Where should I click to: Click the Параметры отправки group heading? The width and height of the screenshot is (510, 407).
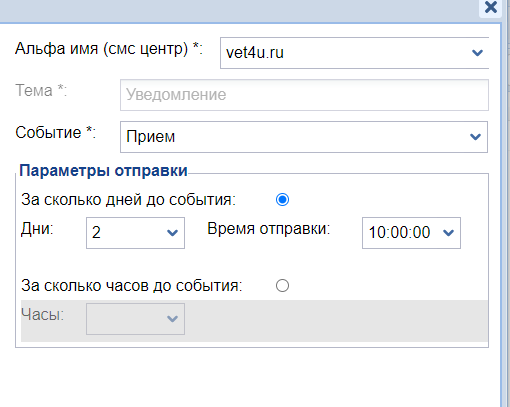point(103,171)
